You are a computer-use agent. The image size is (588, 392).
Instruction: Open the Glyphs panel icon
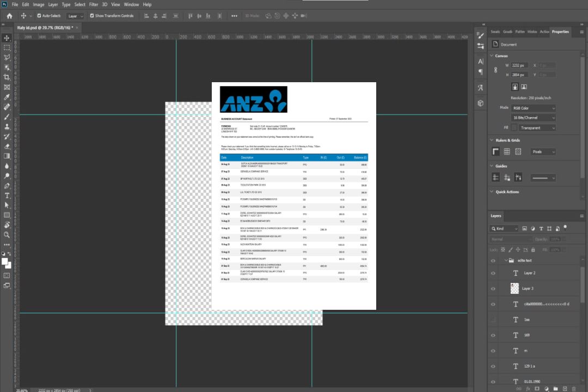coord(481,88)
